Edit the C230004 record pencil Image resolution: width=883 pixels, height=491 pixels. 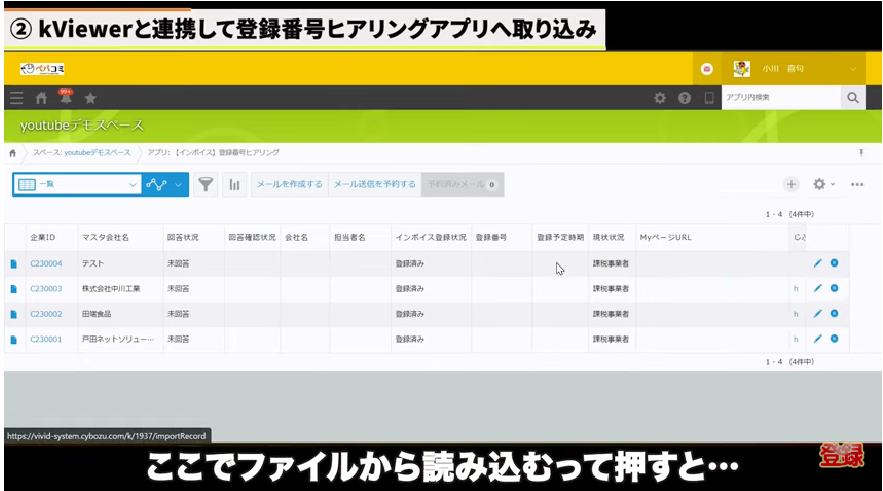[817, 263]
